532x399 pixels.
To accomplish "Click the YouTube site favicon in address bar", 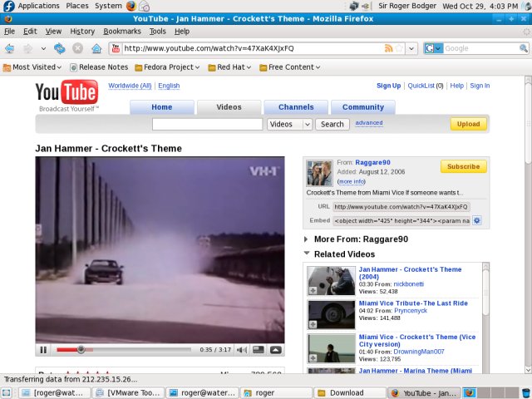I will [116, 48].
